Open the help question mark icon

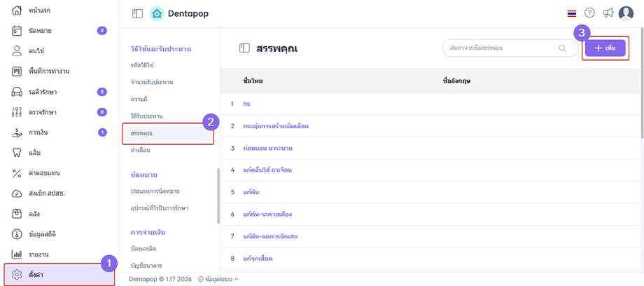[589, 13]
